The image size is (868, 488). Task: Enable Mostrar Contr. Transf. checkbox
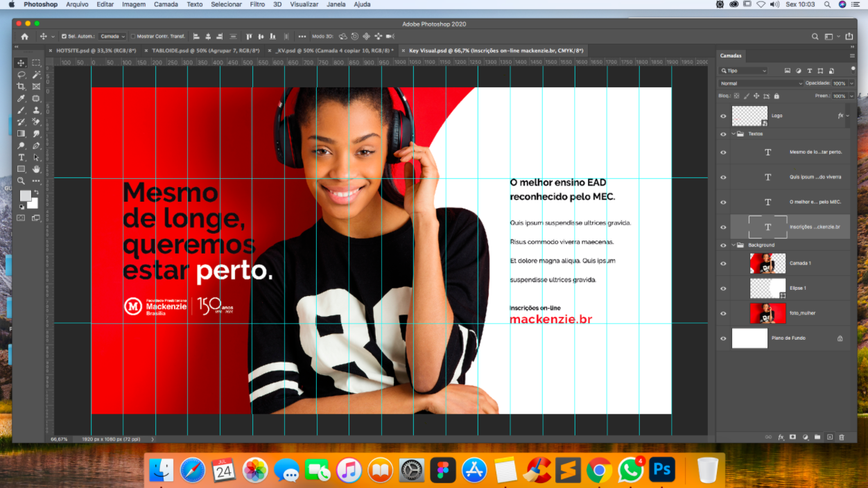click(x=133, y=37)
